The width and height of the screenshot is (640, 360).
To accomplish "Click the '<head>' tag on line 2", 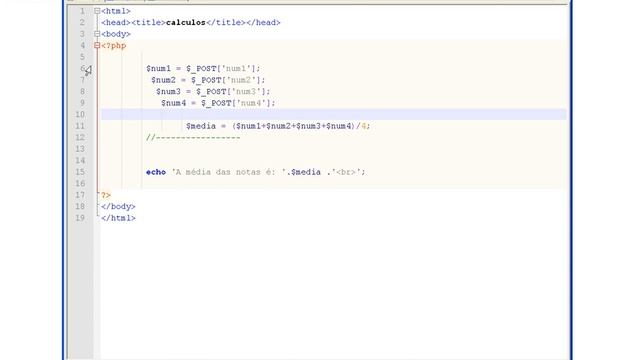I will pyautogui.click(x=116, y=22).
